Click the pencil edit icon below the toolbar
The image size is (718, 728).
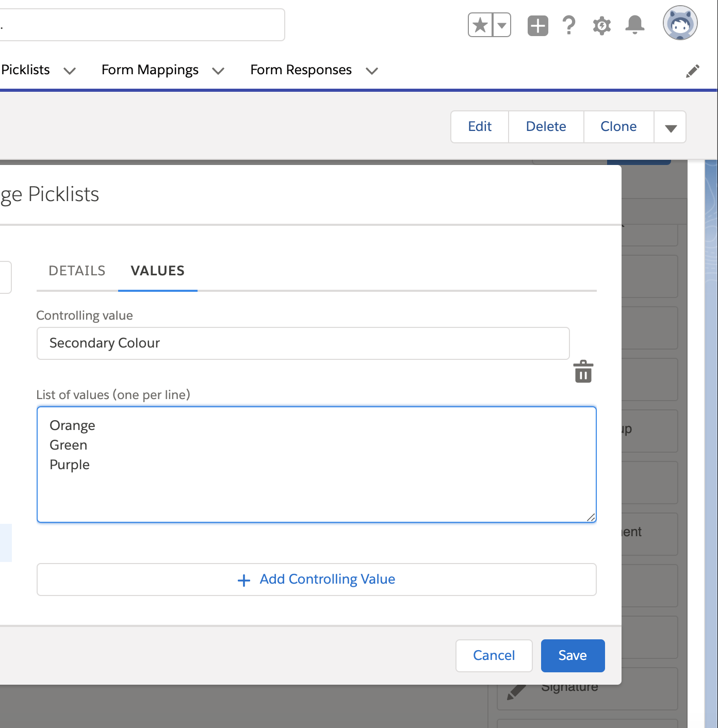point(693,70)
